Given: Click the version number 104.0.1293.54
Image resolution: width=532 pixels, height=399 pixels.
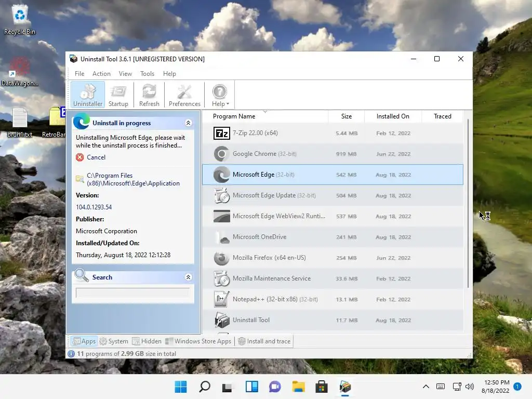Looking at the screenshot, I should point(94,207).
